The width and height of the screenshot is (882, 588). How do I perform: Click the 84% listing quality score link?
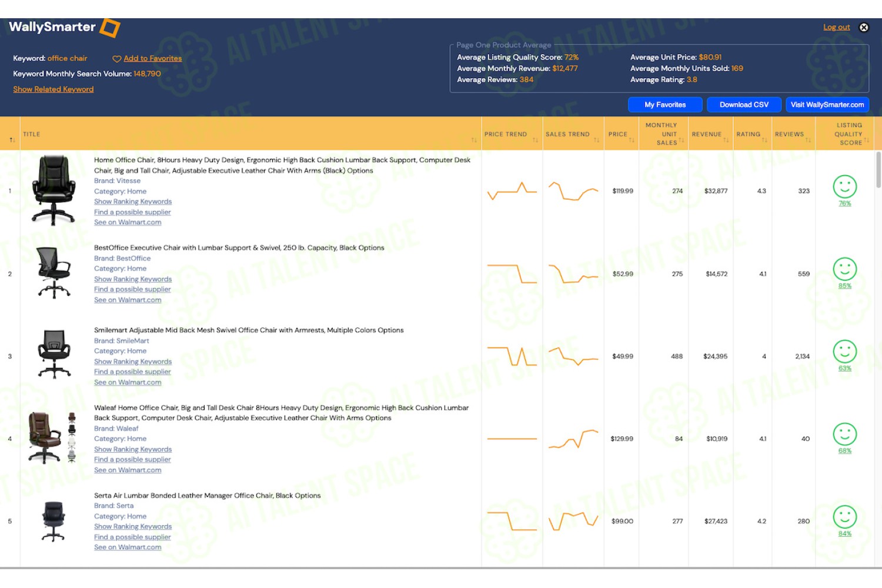pos(845,534)
